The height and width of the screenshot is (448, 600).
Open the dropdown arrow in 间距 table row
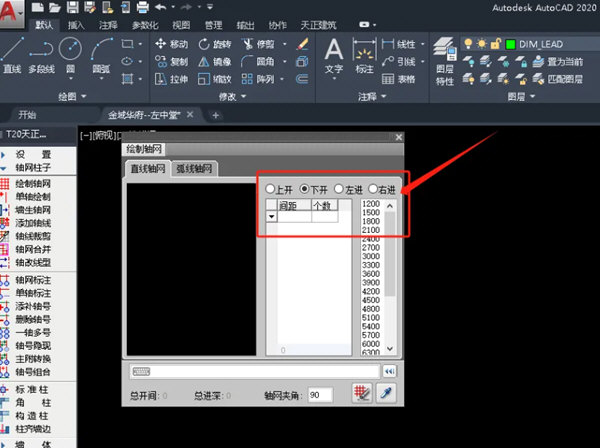pos(271,215)
